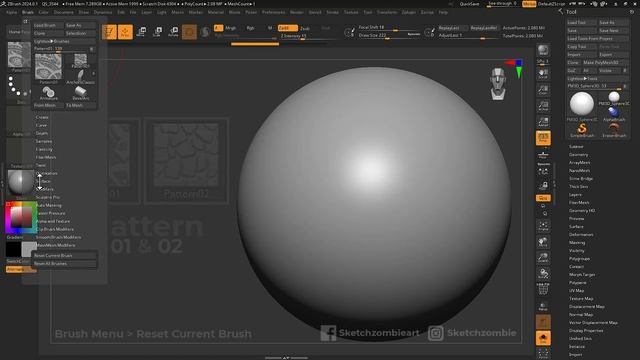640x360 pixels.
Task: Open the Preferences menu
Action: pyautogui.click(x=273, y=12)
